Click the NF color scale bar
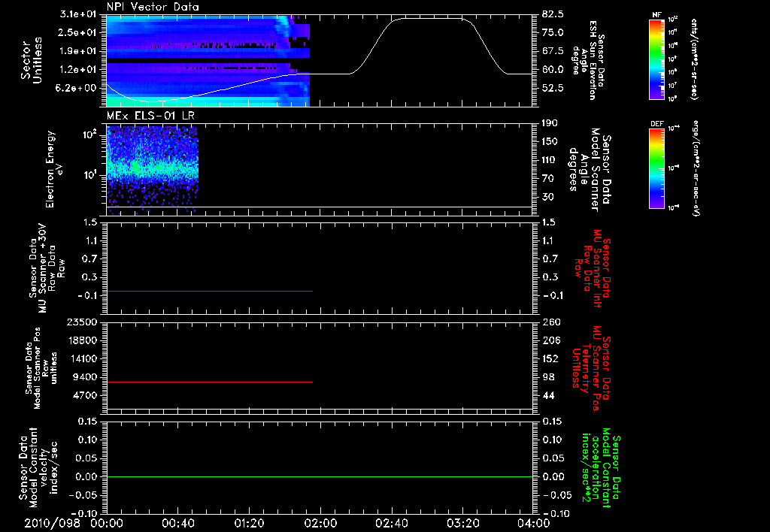 656,59
